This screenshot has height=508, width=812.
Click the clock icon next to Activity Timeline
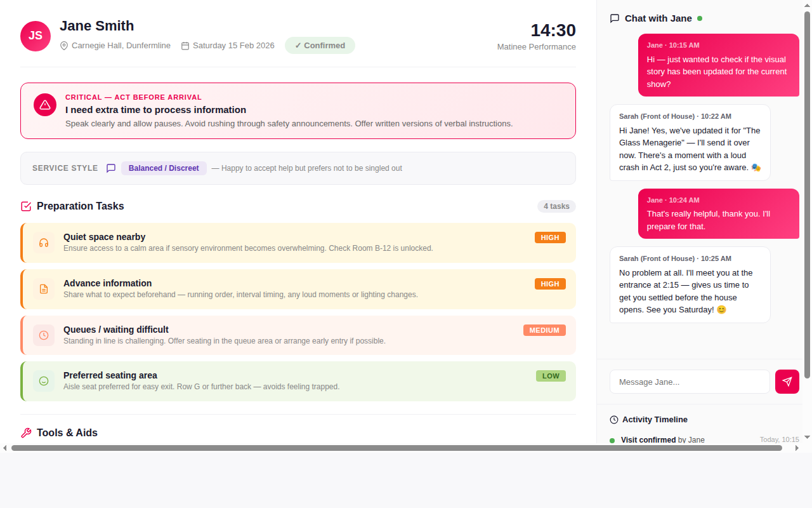[x=613, y=419]
